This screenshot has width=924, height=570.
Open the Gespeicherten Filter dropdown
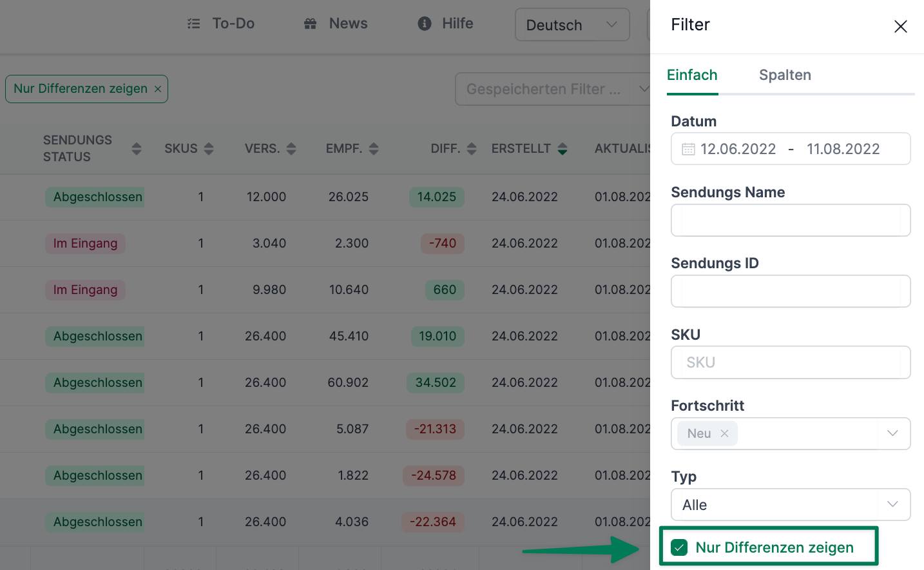tap(553, 89)
